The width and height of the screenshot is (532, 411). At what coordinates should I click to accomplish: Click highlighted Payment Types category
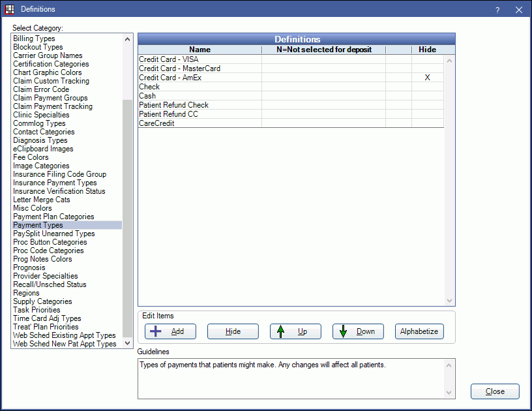point(67,225)
